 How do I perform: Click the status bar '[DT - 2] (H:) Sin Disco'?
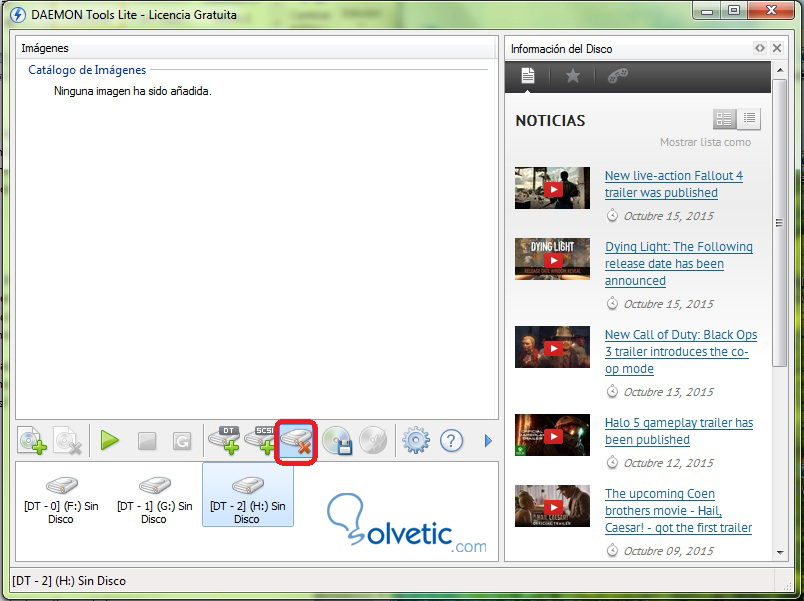pos(69,581)
